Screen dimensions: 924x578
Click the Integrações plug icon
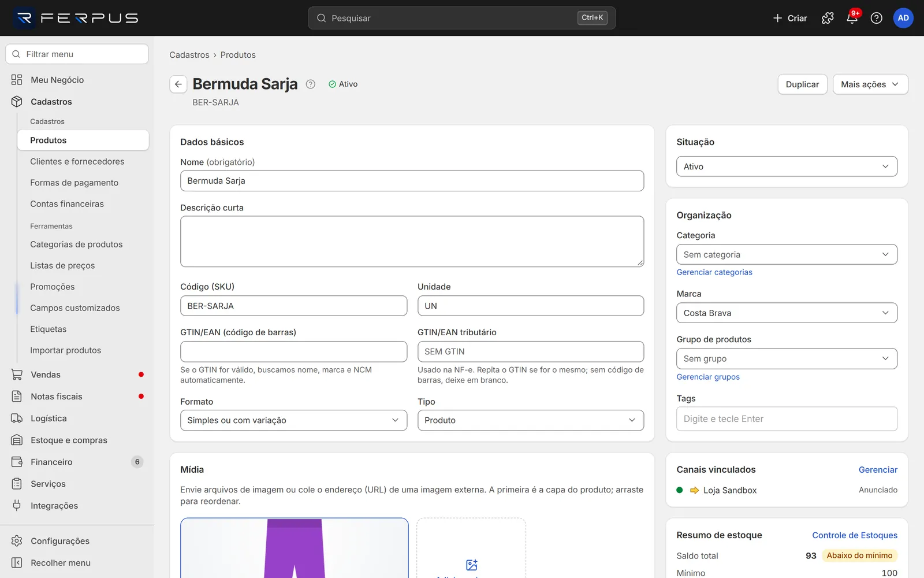point(17,505)
